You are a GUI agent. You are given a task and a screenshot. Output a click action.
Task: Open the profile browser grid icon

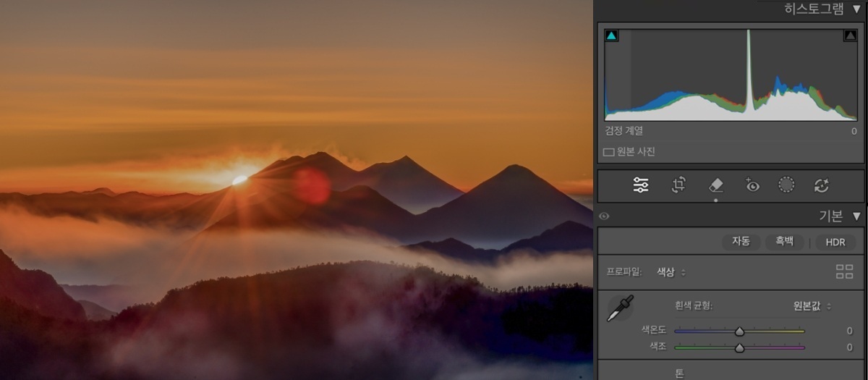pyautogui.click(x=844, y=272)
